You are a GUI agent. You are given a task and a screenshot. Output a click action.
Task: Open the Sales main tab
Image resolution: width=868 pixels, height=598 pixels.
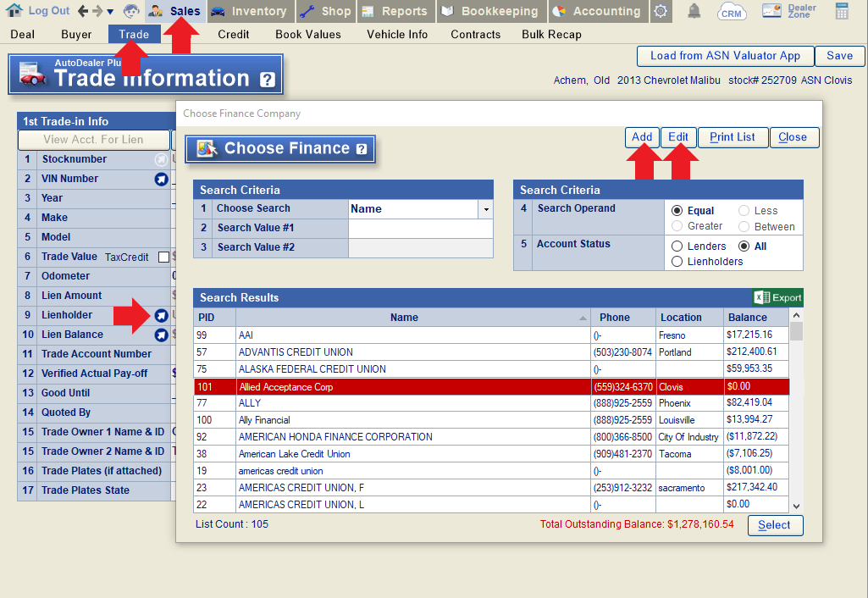pyautogui.click(x=175, y=11)
